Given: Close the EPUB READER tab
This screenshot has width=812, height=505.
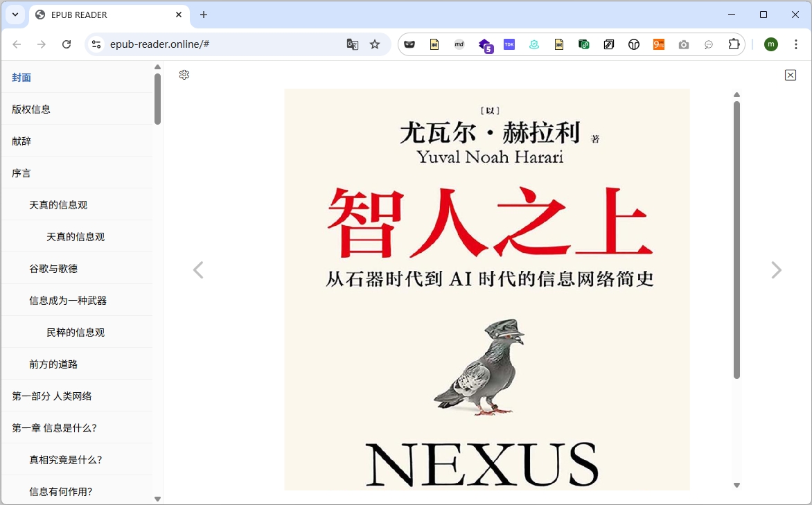Looking at the screenshot, I should pyautogui.click(x=179, y=15).
